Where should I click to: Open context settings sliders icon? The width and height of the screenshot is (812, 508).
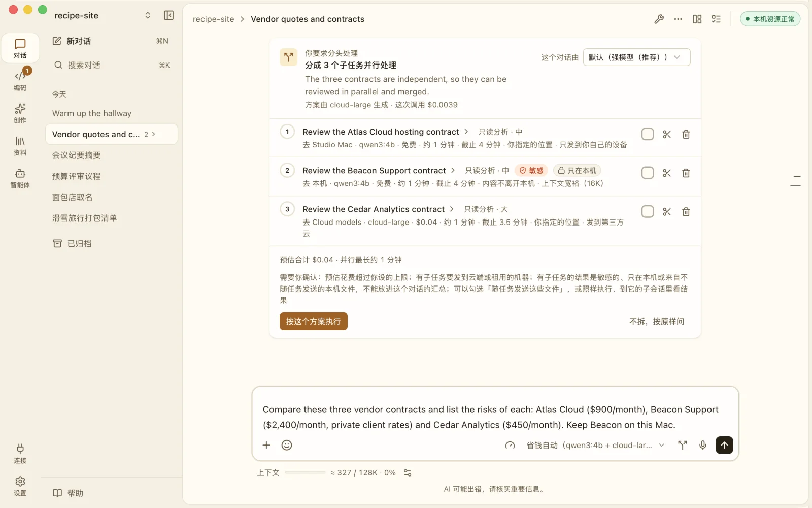pyautogui.click(x=408, y=472)
